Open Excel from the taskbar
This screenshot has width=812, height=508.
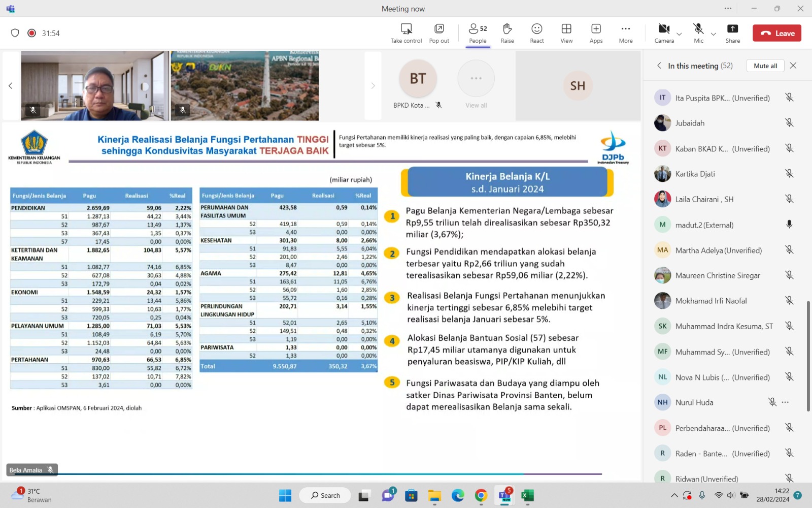pos(528,496)
